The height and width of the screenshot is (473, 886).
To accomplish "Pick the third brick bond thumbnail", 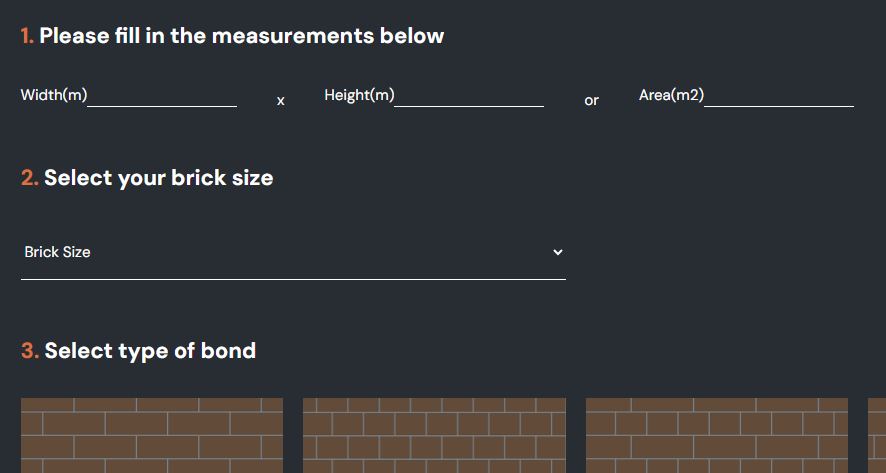I will tap(716, 435).
